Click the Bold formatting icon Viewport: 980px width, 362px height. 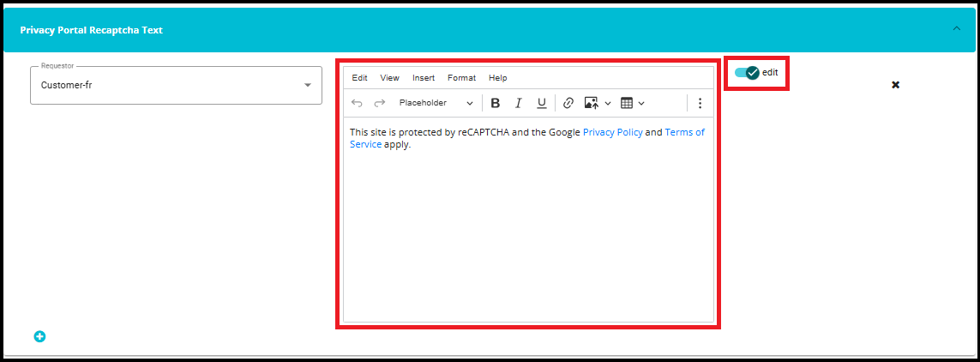(x=496, y=103)
